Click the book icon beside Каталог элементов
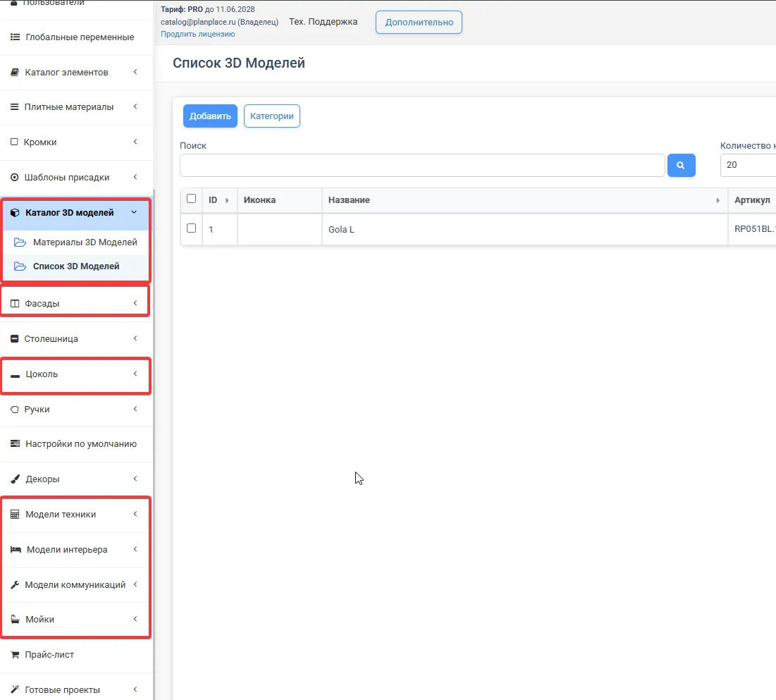This screenshot has width=776, height=700. tap(15, 73)
